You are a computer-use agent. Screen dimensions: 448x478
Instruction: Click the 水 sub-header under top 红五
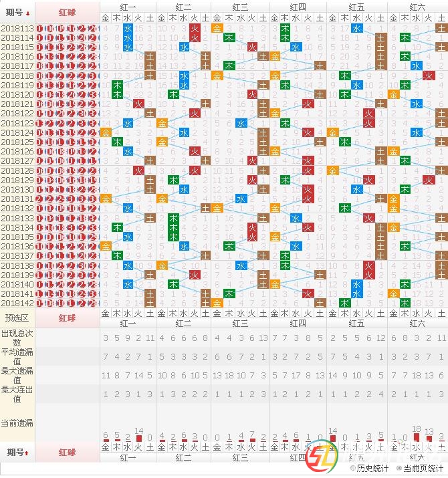tap(357, 17)
